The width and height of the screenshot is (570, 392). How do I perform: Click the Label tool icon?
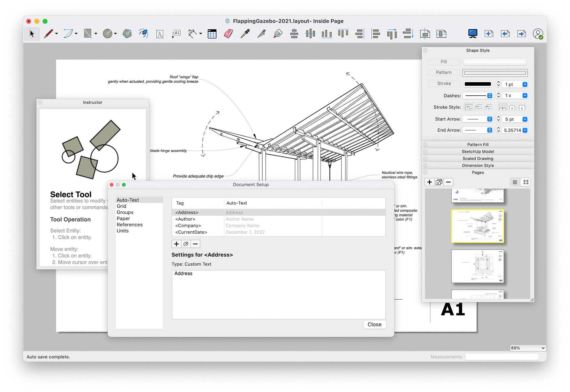pos(176,34)
